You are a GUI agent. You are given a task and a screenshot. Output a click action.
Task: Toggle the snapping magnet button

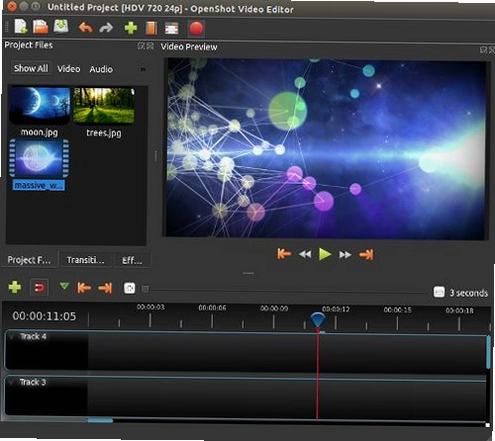[39, 288]
